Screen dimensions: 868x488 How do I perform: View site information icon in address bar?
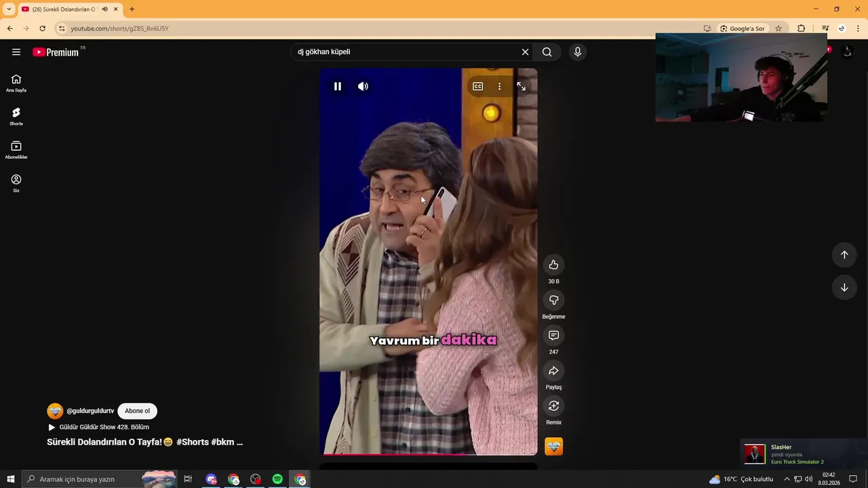pos(61,28)
